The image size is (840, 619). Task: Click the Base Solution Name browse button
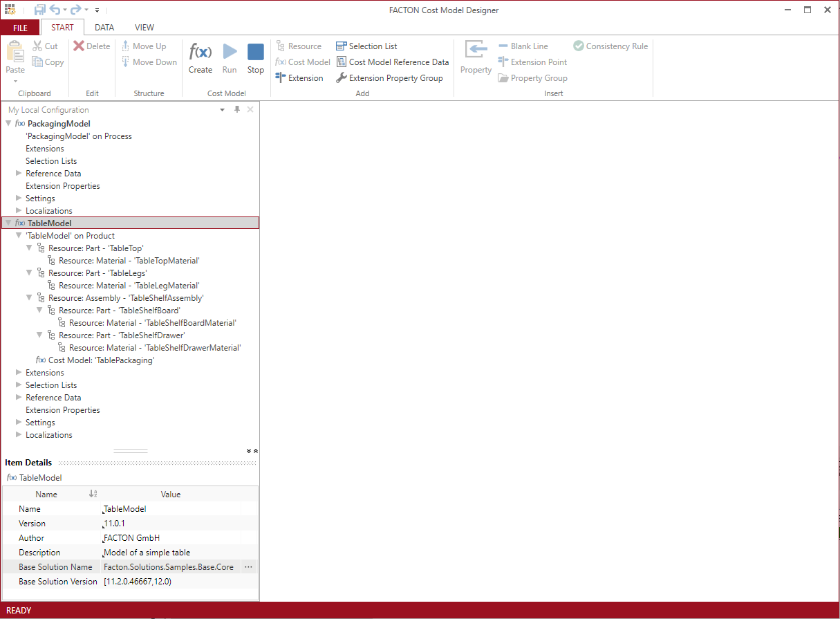coord(249,567)
